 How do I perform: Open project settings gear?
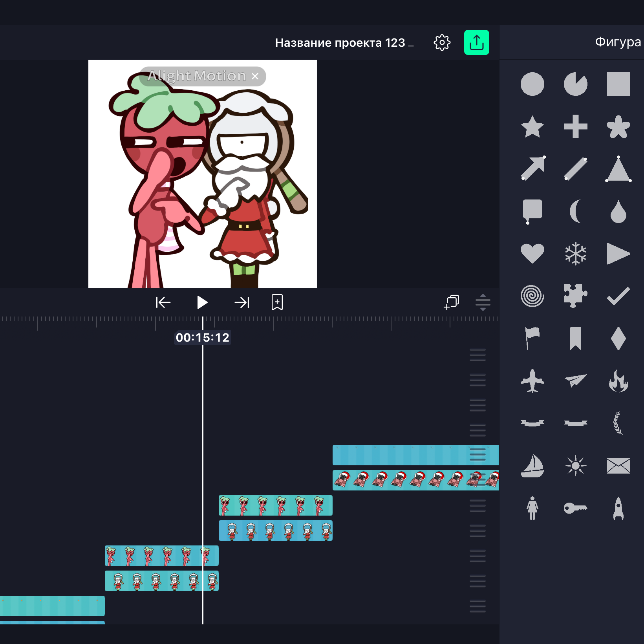click(442, 42)
